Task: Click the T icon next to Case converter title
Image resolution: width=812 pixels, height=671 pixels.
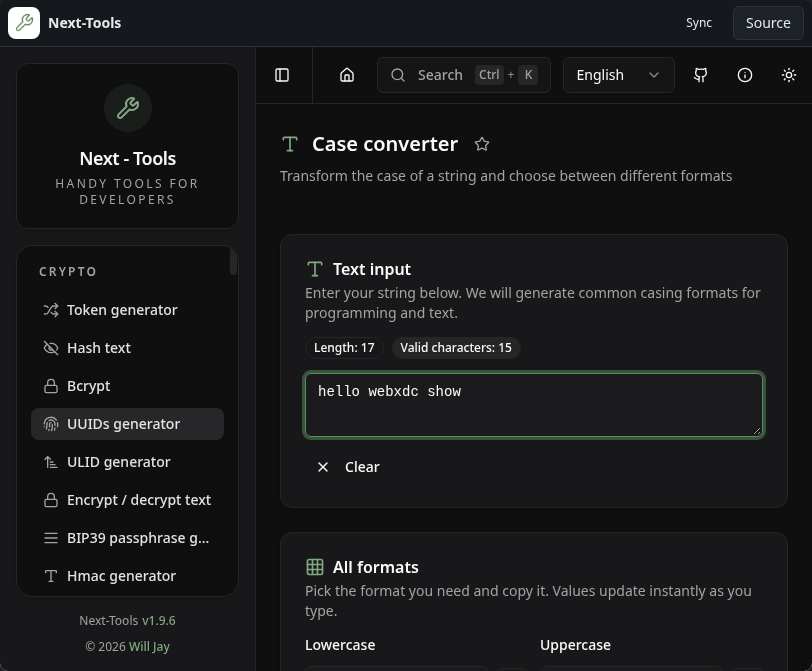Action: pos(290,144)
